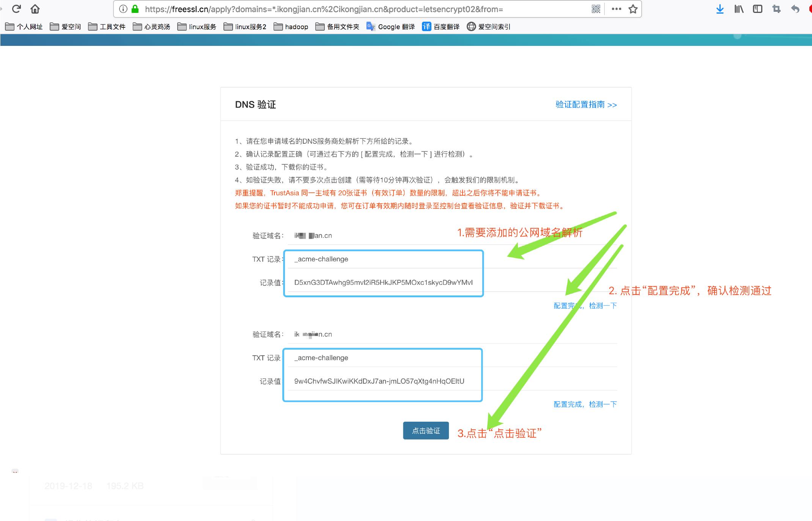
Task: Open the page actions three-dot menu
Action: pos(617,9)
